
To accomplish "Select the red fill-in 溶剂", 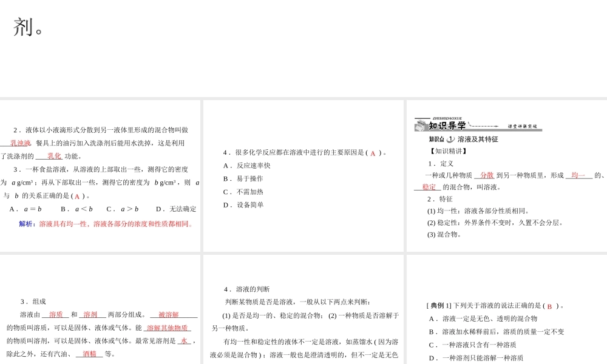I will coord(90,315).
